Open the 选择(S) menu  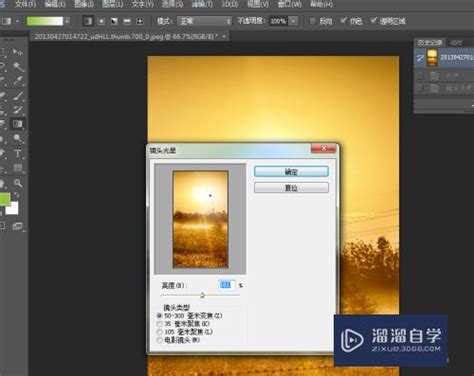172,4
